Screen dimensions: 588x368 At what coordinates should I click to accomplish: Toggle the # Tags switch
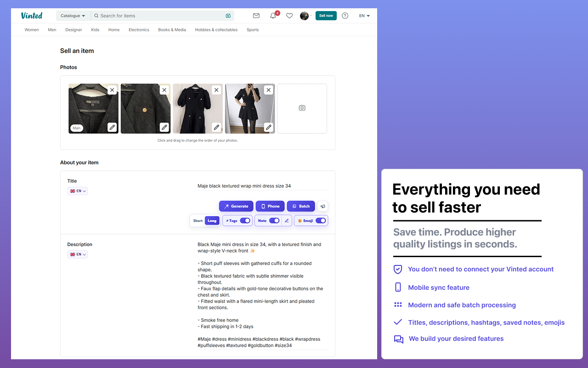pyautogui.click(x=245, y=221)
